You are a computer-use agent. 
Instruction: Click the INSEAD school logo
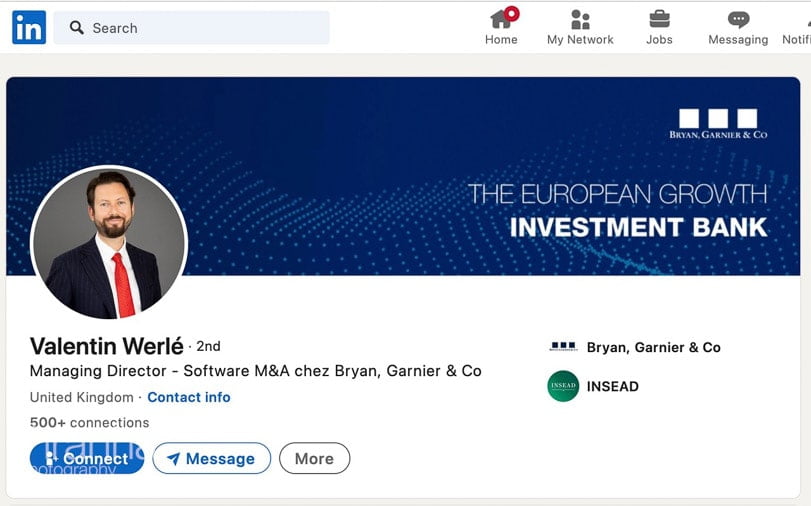pos(563,386)
